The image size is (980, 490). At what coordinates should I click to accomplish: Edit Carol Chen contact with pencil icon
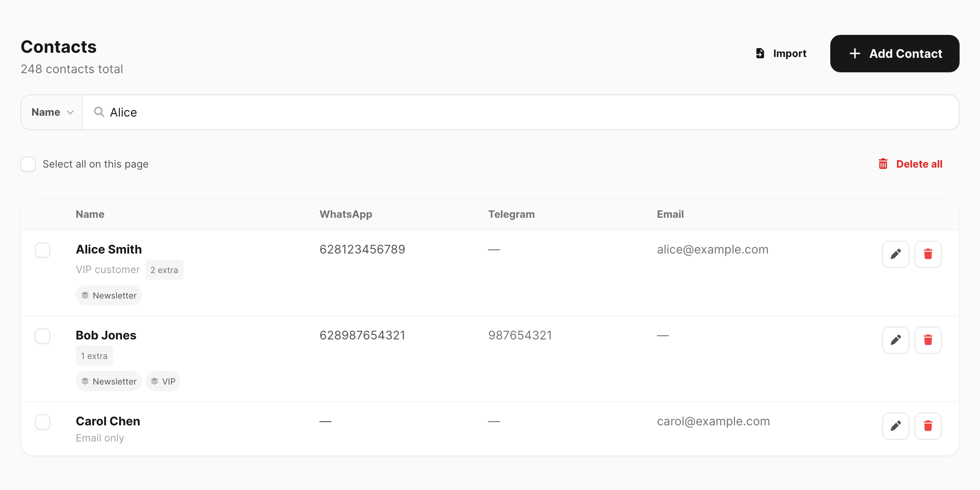coord(895,426)
